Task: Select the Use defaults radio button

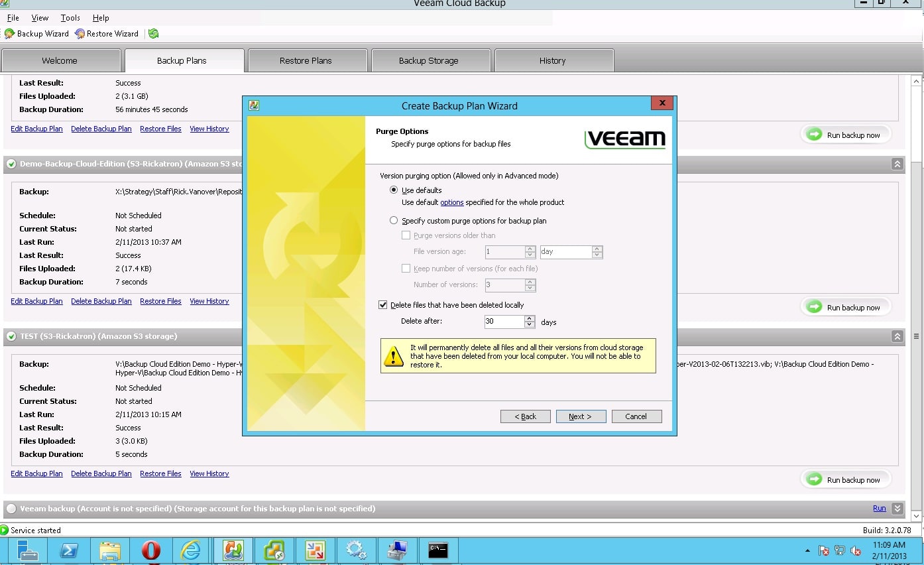Action: point(394,190)
